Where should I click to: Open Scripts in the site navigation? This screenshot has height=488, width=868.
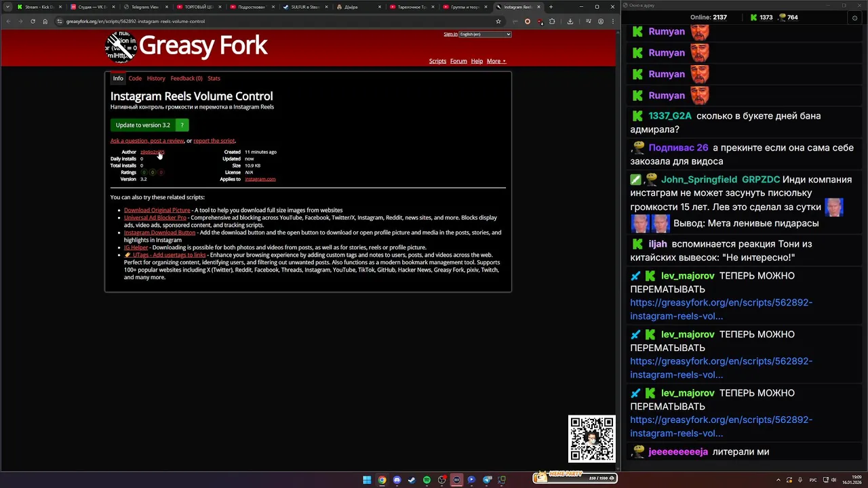coord(437,61)
